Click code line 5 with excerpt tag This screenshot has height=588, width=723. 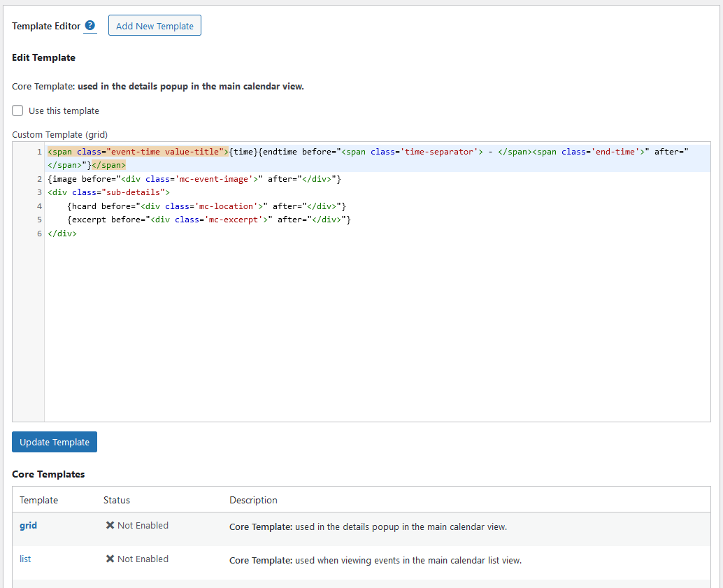click(x=209, y=220)
